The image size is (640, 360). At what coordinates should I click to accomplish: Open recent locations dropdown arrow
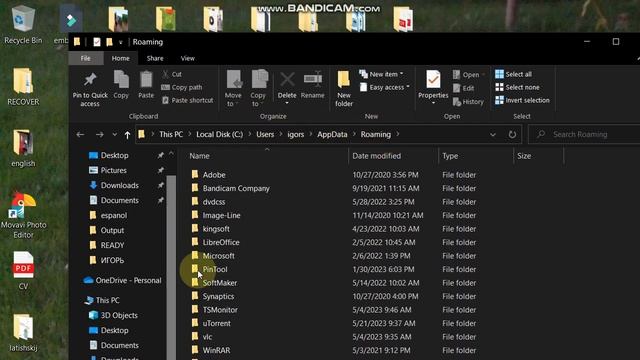point(114,135)
